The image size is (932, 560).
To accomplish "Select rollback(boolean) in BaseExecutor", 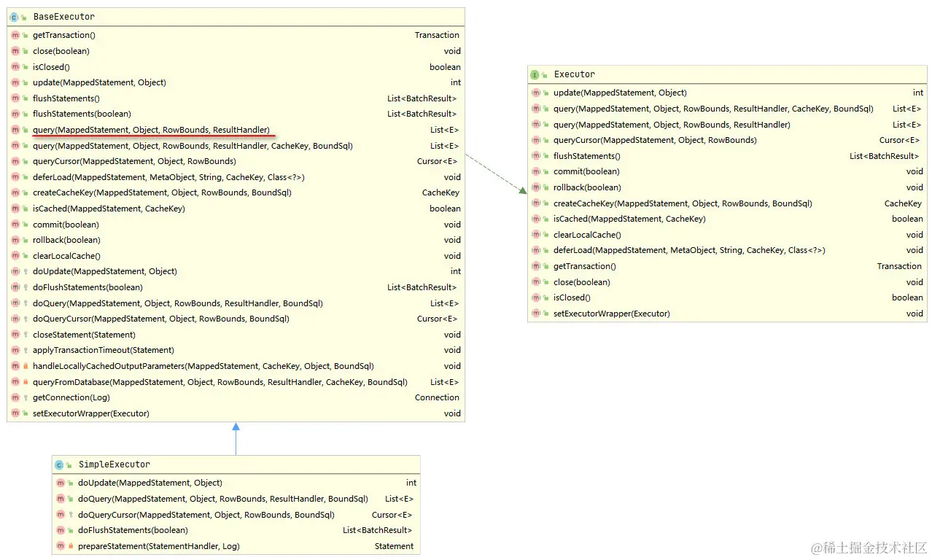I will point(66,240).
